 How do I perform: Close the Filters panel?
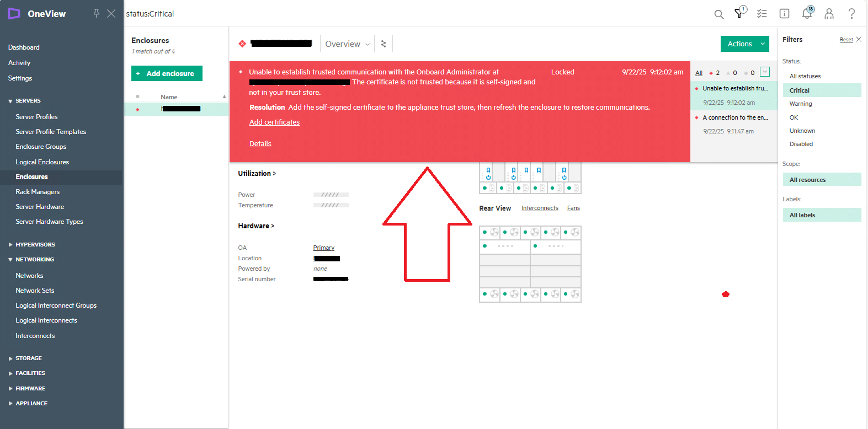(859, 40)
